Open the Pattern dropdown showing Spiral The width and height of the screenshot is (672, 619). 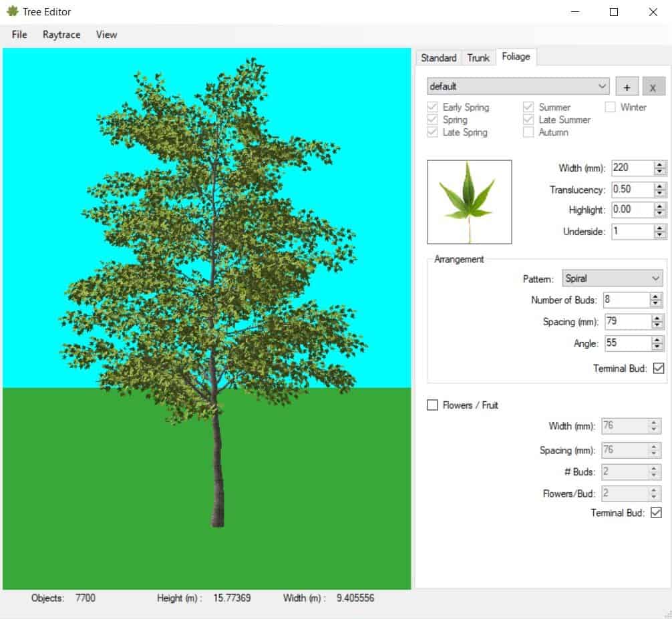(613, 278)
